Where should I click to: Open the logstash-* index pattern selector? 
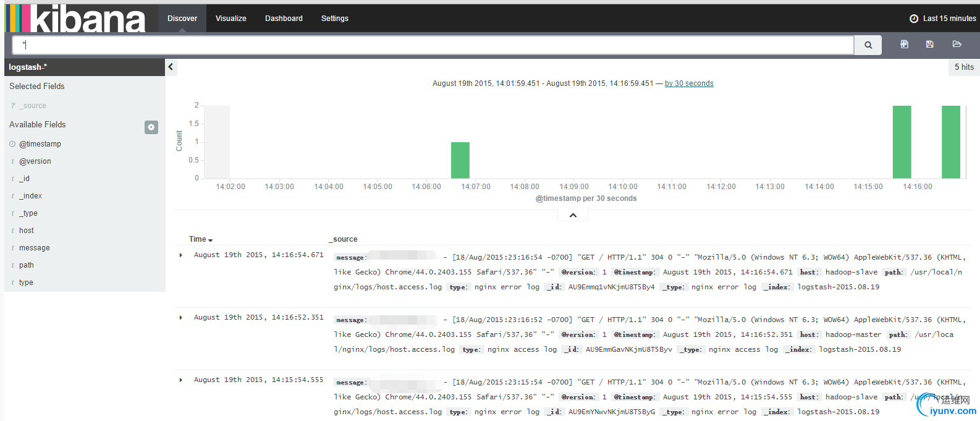[x=85, y=67]
